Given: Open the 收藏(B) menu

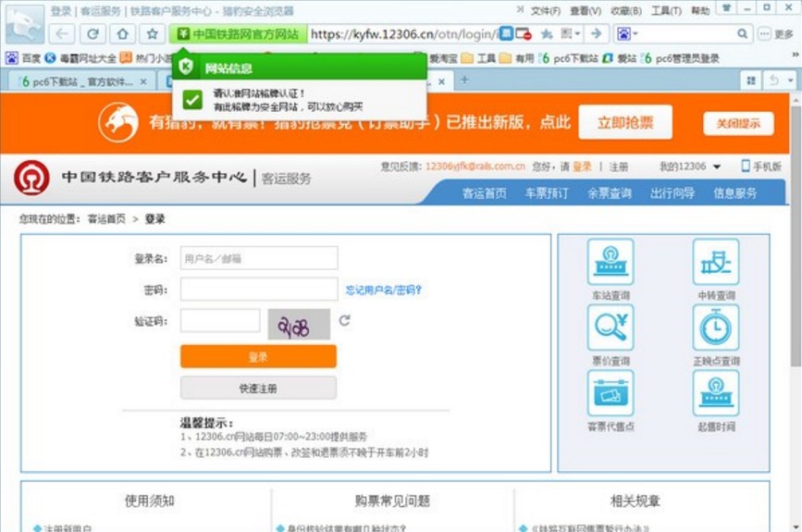Looking at the screenshot, I should pyautogui.click(x=626, y=10).
